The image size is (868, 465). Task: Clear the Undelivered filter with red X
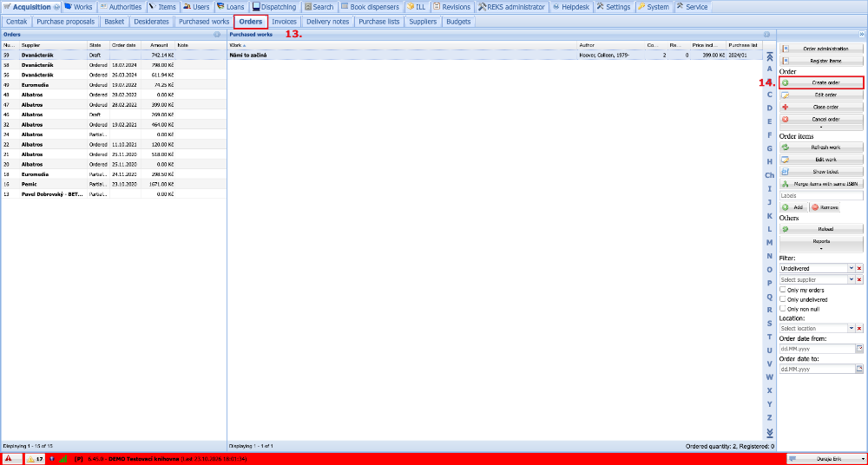[x=859, y=268]
